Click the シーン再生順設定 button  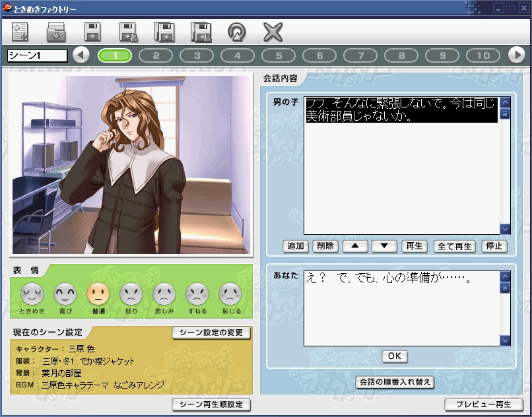pyautogui.click(x=211, y=404)
